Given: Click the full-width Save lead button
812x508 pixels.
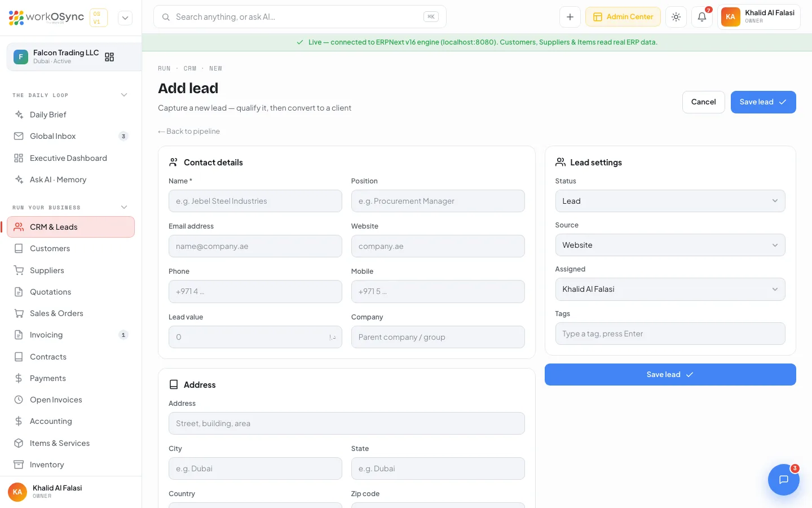Looking at the screenshot, I should [670, 375].
